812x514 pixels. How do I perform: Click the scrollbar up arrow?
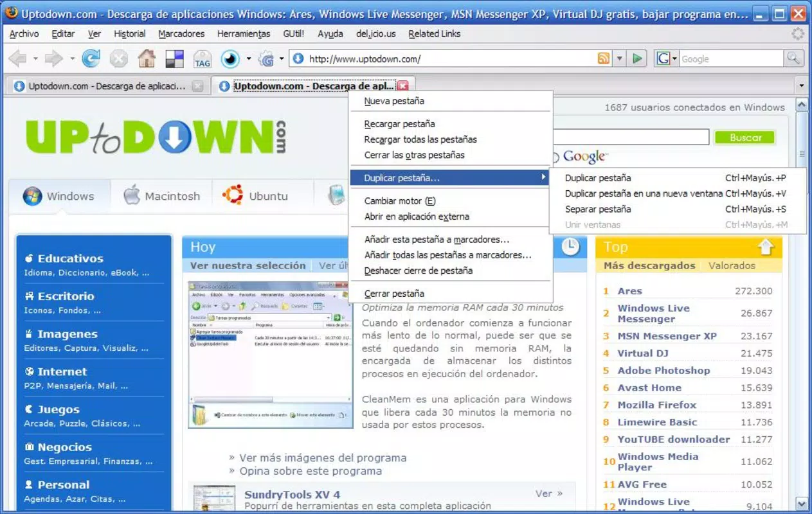802,105
